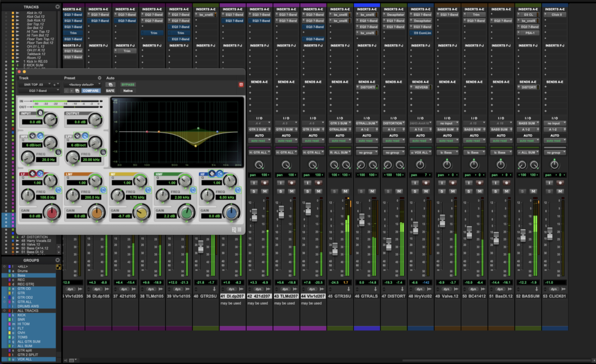The height and width of the screenshot is (364, 596).
Task: Open the Groups panel options menu
Action: coord(58,260)
